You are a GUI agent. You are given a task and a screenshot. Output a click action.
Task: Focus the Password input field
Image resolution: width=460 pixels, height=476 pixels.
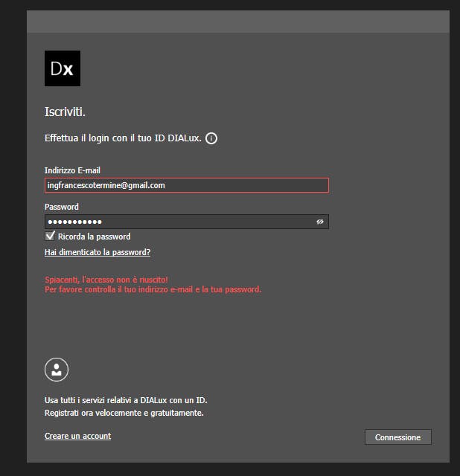tap(179, 222)
